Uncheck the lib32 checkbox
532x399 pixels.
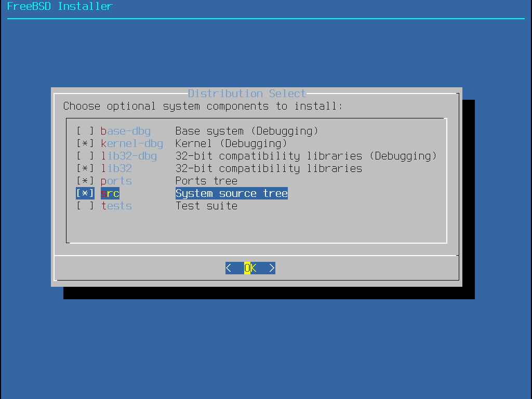[x=85, y=168]
